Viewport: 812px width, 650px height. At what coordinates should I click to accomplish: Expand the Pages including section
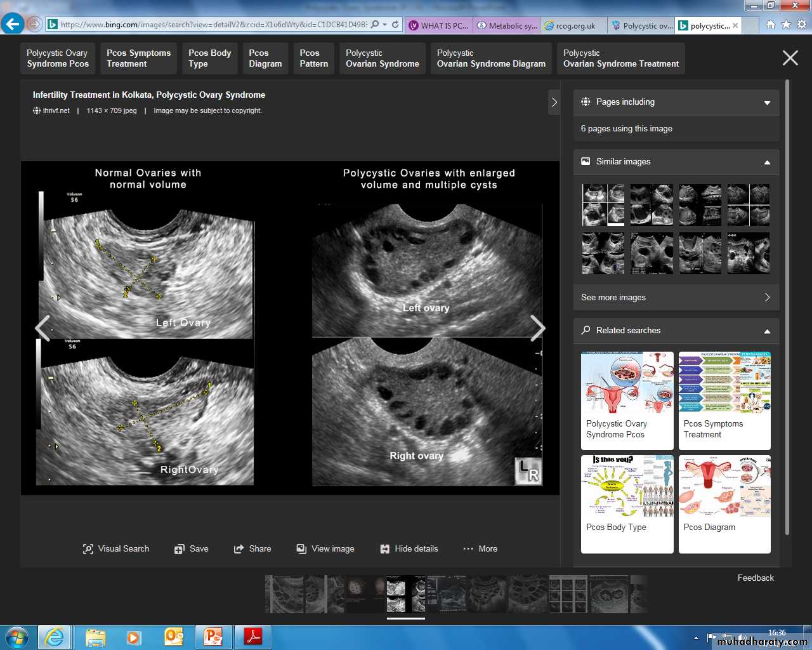(767, 102)
